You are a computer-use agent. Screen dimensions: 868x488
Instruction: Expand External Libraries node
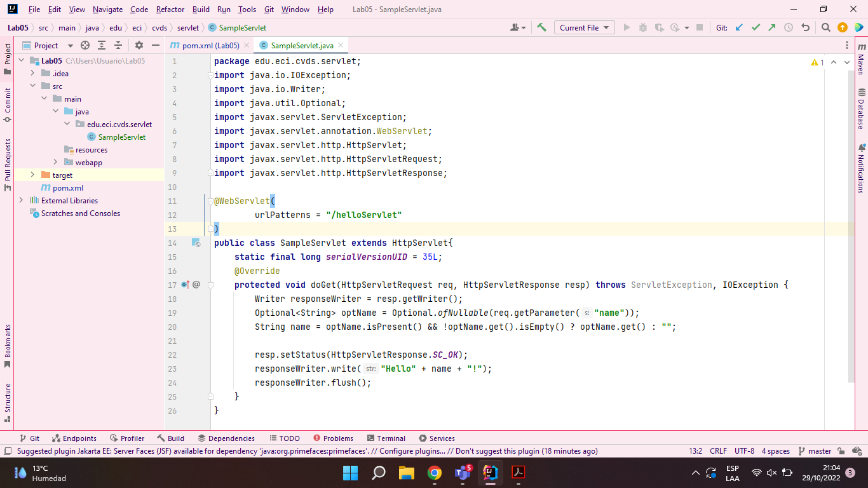click(21, 200)
